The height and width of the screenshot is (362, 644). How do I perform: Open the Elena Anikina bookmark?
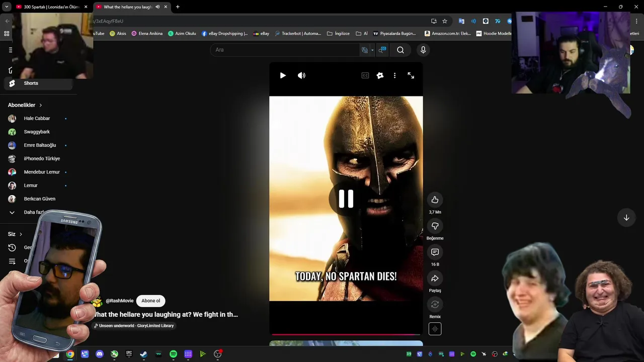coord(147,34)
